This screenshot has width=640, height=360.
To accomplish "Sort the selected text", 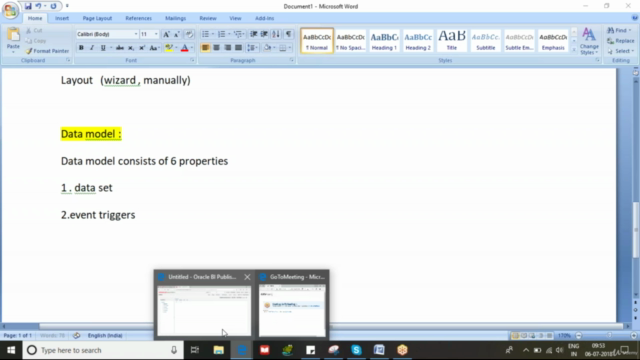I will pos(276,34).
